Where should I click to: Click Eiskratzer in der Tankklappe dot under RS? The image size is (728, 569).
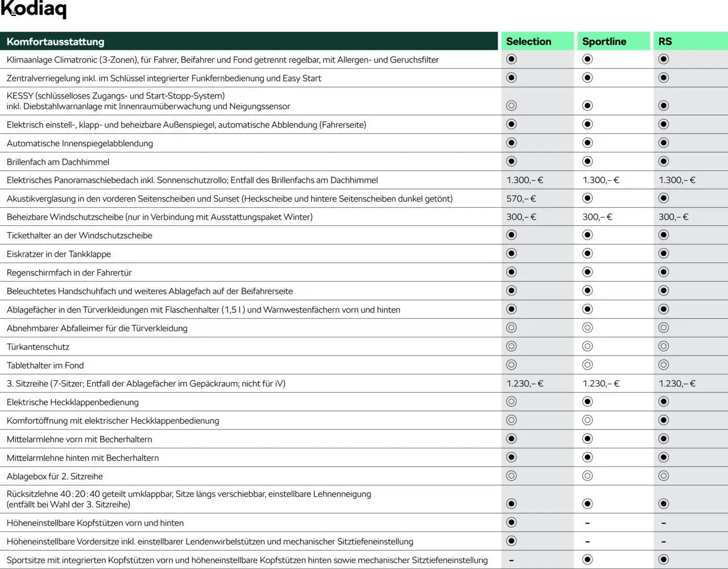click(663, 254)
